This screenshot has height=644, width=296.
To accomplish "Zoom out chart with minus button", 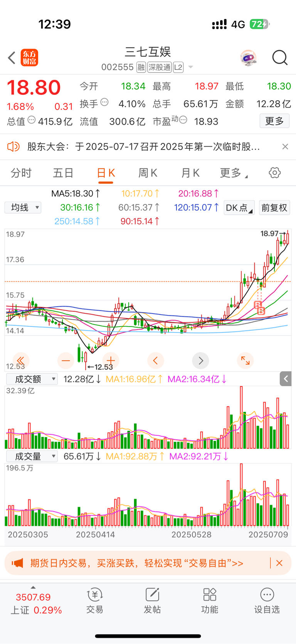I will (66, 361).
